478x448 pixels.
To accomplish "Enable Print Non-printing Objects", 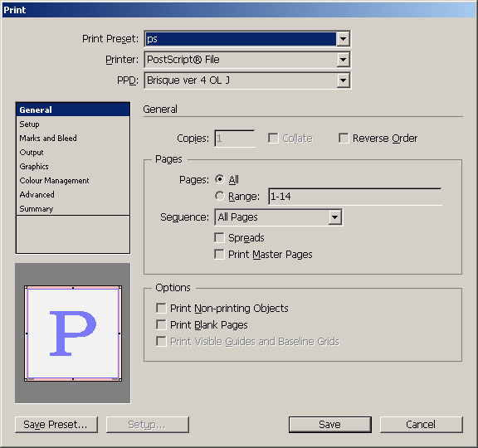I will click(161, 308).
